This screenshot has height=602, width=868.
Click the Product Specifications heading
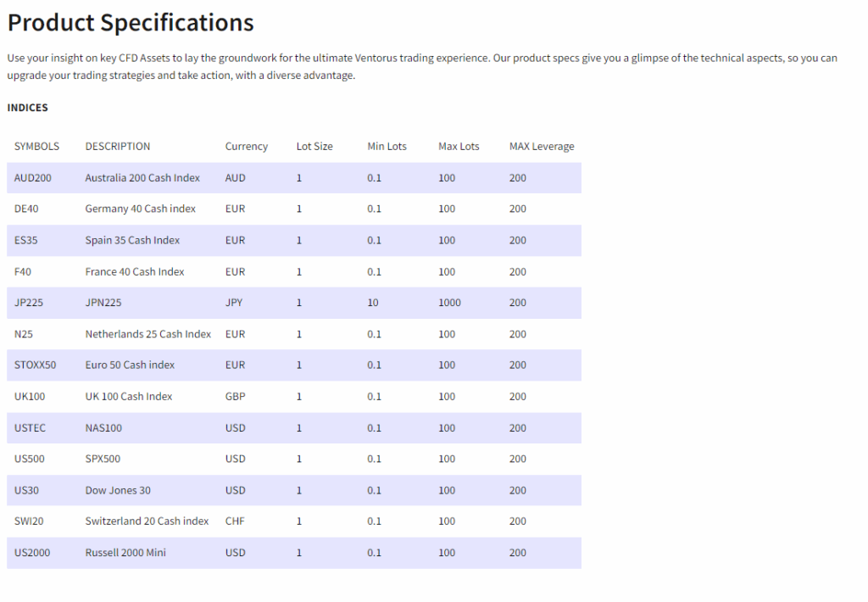(x=131, y=23)
